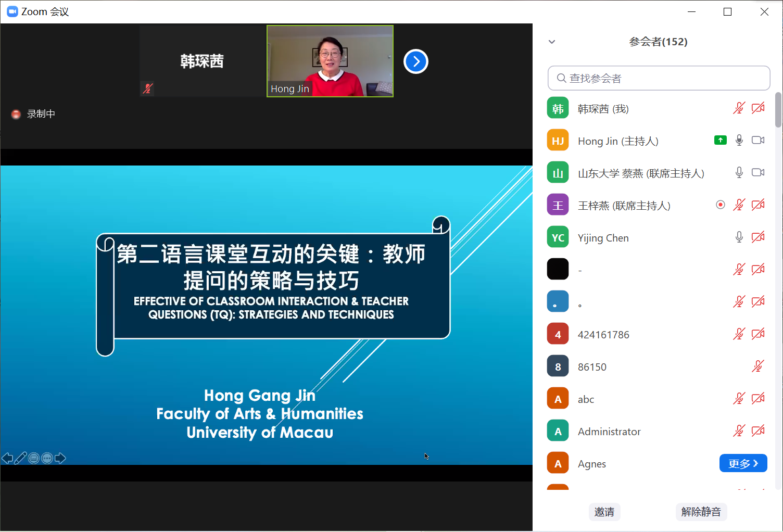Toggle microphone for 山东大学 蔡燕

coord(739,172)
